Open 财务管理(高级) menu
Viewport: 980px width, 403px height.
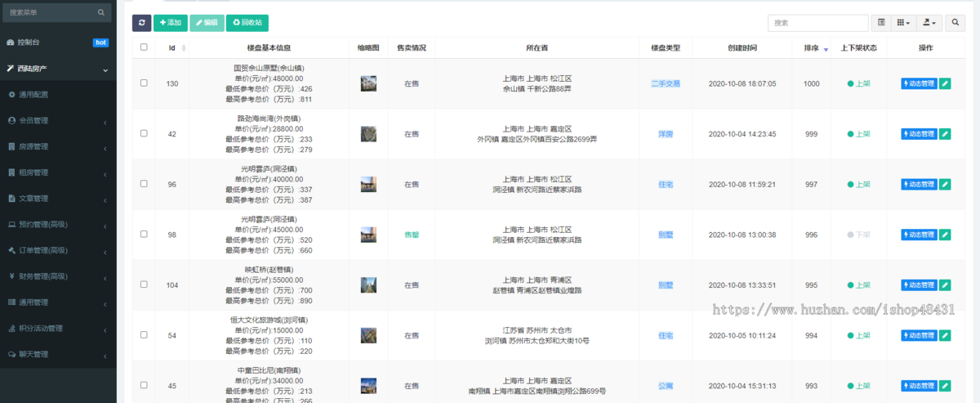pyautogui.click(x=57, y=276)
